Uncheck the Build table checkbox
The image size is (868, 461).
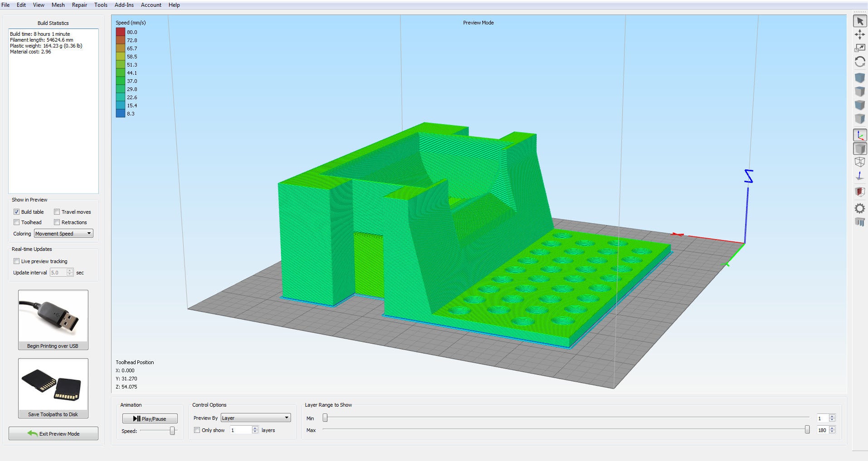[x=17, y=212]
